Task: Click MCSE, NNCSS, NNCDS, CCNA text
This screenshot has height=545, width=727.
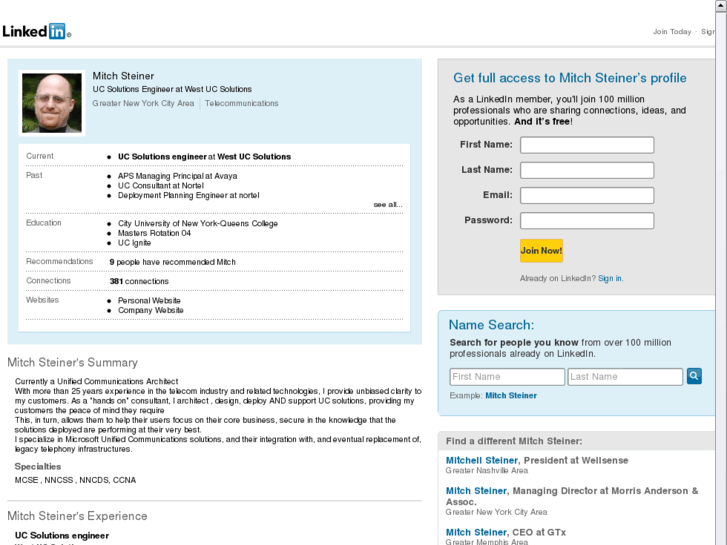Action: click(x=75, y=480)
